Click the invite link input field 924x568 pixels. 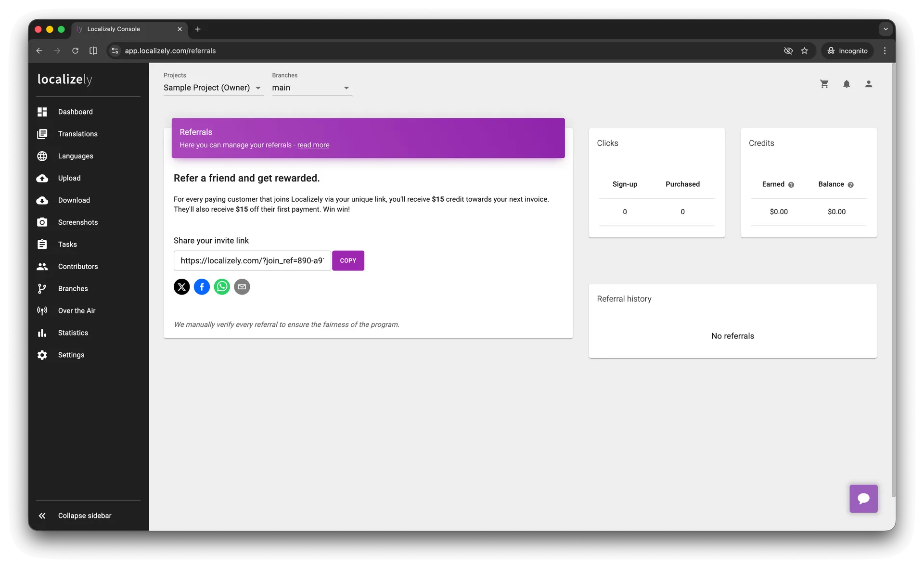point(252,260)
